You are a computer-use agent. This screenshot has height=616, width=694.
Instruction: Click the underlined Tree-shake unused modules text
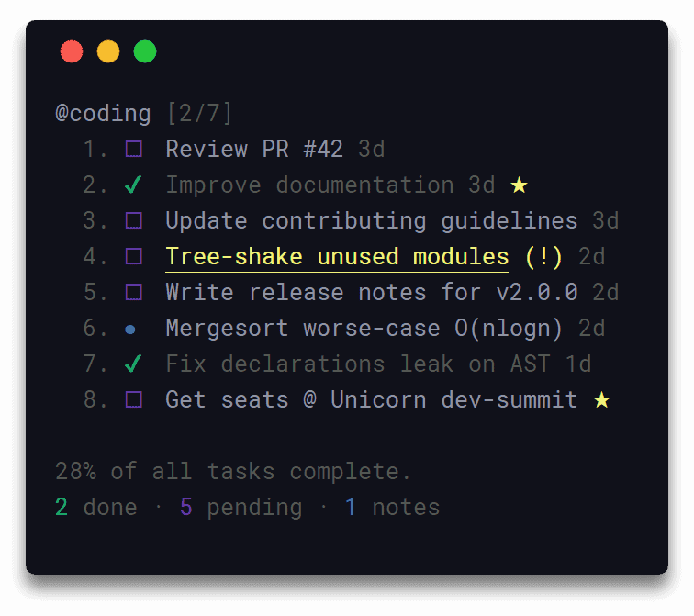coord(337,258)
